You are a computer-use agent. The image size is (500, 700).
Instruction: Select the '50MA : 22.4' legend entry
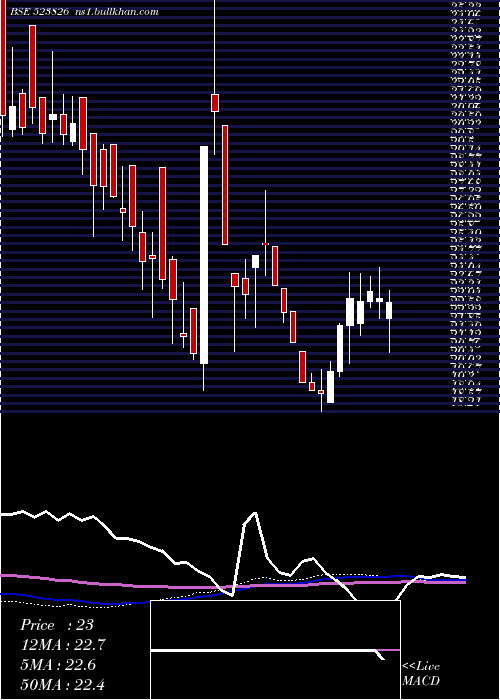point(63,684)
